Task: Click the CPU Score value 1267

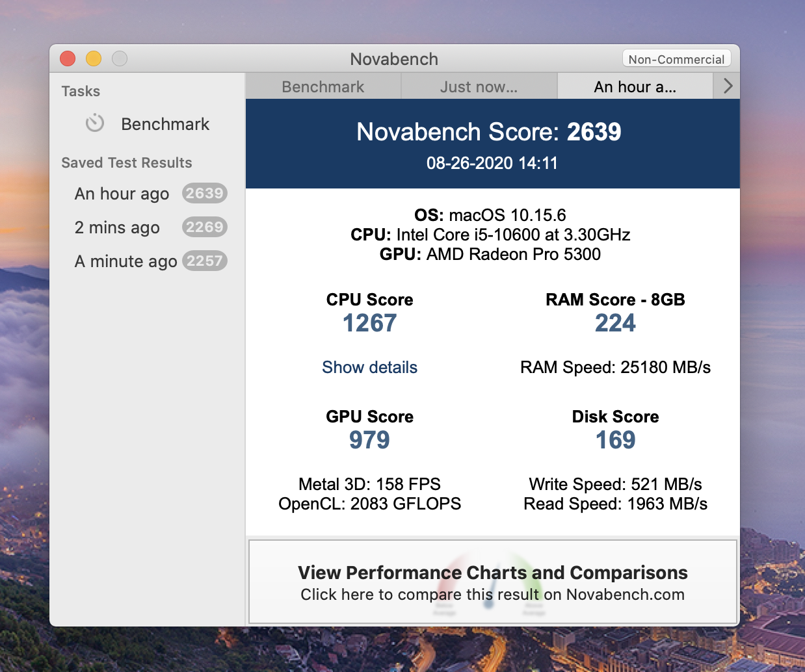Action: [369, 323]
